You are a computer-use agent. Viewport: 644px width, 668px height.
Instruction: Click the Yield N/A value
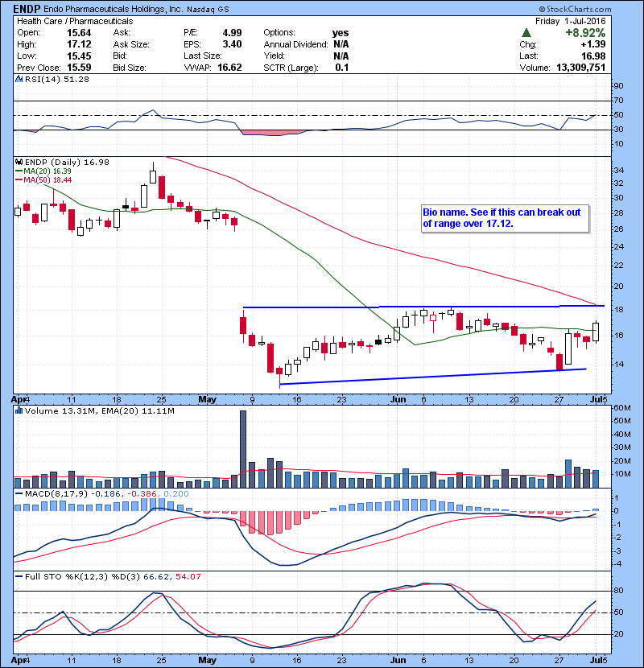click(341, 56)
